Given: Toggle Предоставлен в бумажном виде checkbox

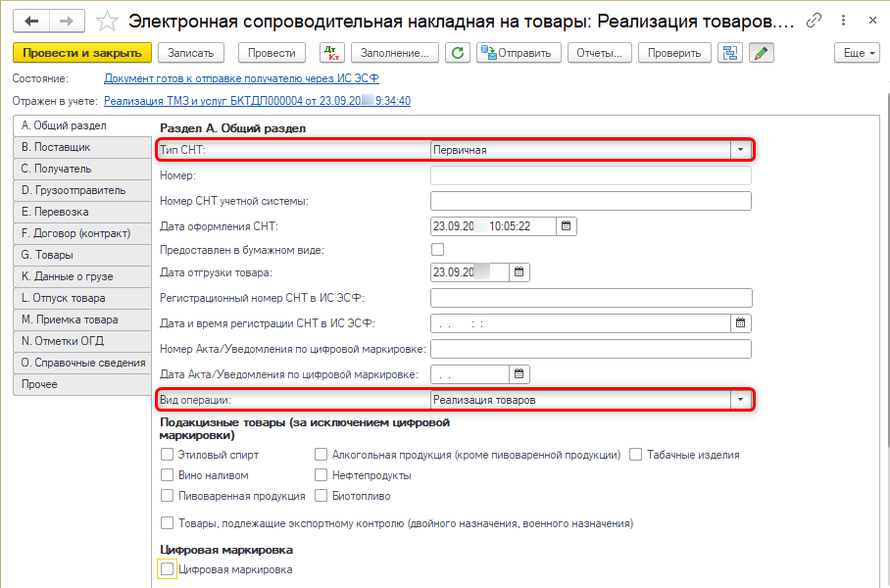Looking at the screenshot, I should (438, 250).
